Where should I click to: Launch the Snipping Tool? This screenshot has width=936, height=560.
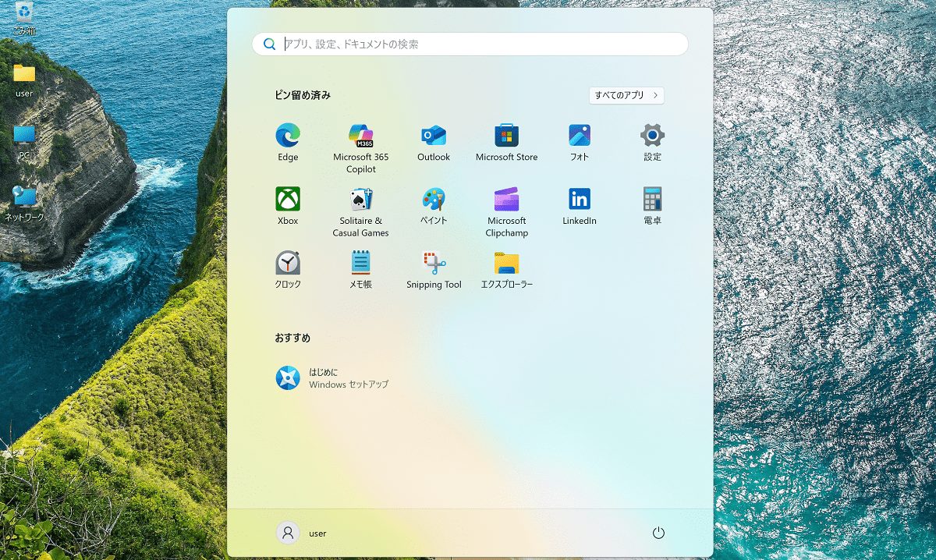[x=434, y=270]
